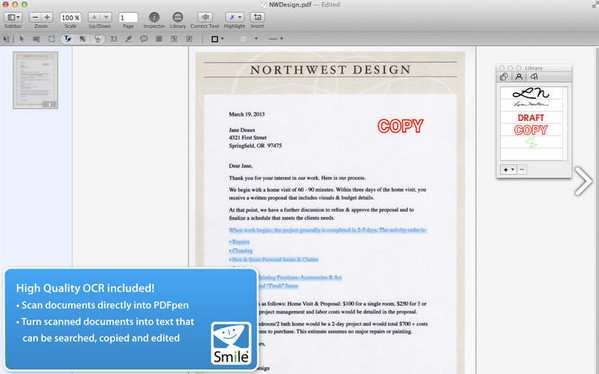Select the rectangular selection tool

tap(52, 39)
